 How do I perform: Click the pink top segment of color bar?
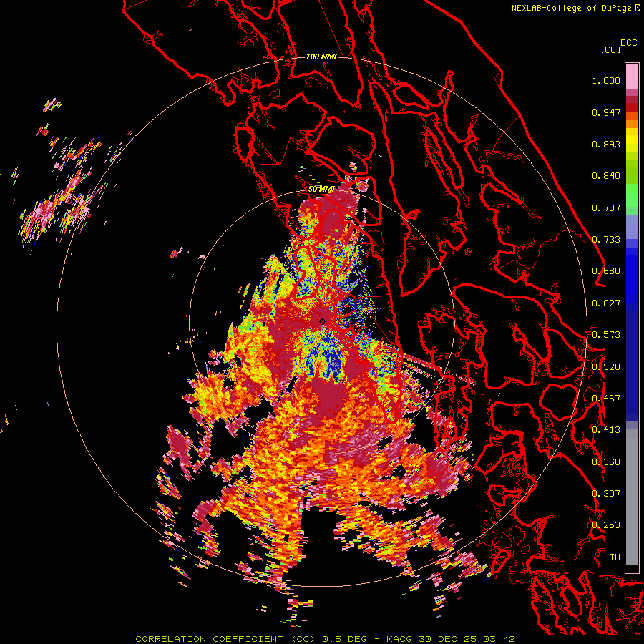pos(632,76)
